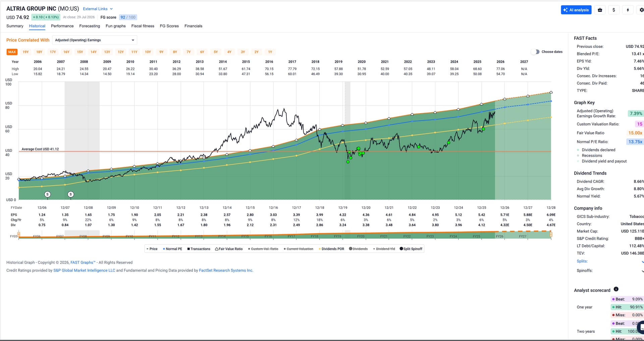
Task: Click the dollar sign icon
Action: point(614,10)
